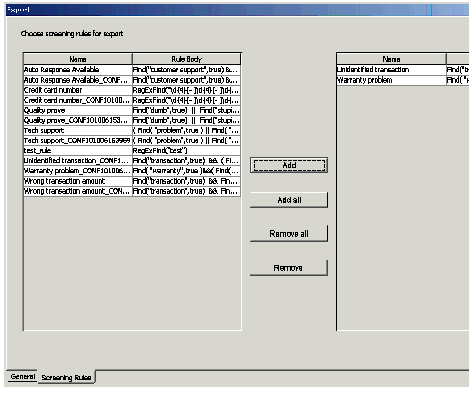Screen dimensions: 470x396
Task: Switch to the General tab
Action: (22, 377)
